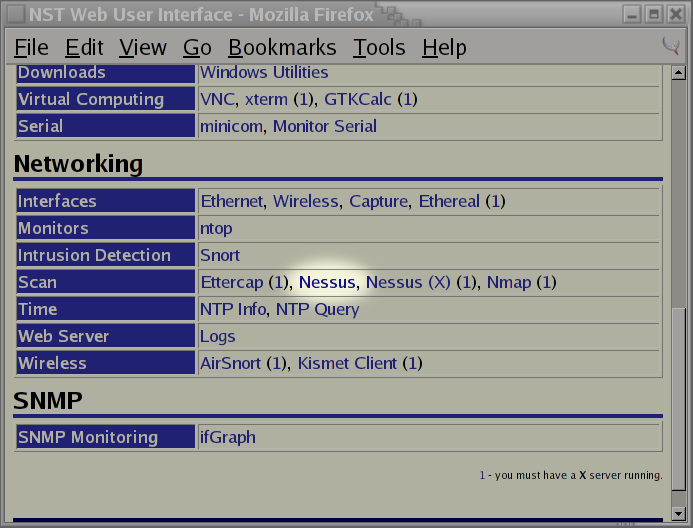The width and height of the screenshot is (693, 528).
Task: Maximize the Firefox window
Action: (654, 15)
